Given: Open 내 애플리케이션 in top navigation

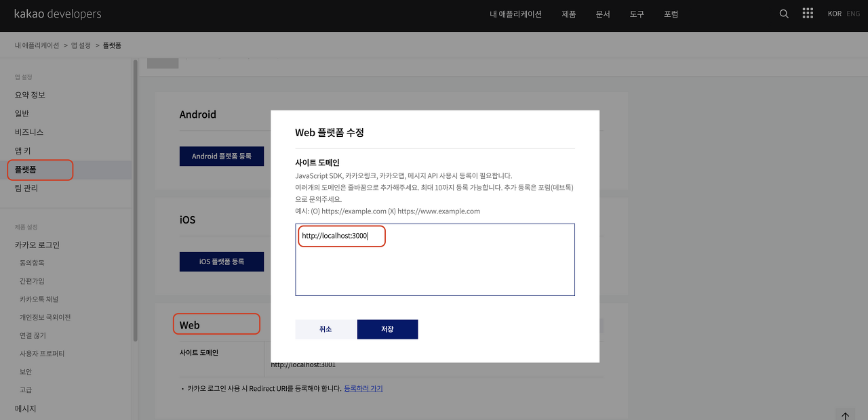Looking at the screenshot, I should click(x=516, y=14).
